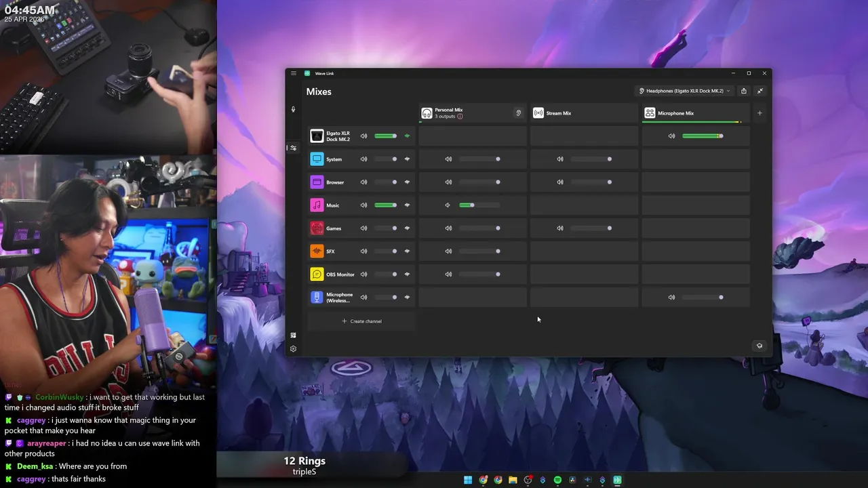Open the effects icon on Music channel row
The height and width of the screenshot is (488, 868).
(x=408, y=205)
